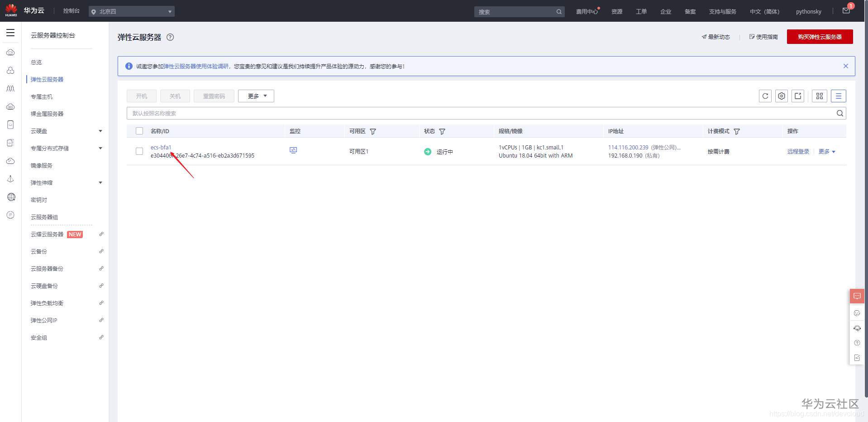Open 密钥对 in the sidebar
The height and width of the screenshot is (422, 868).
point(39,200)
